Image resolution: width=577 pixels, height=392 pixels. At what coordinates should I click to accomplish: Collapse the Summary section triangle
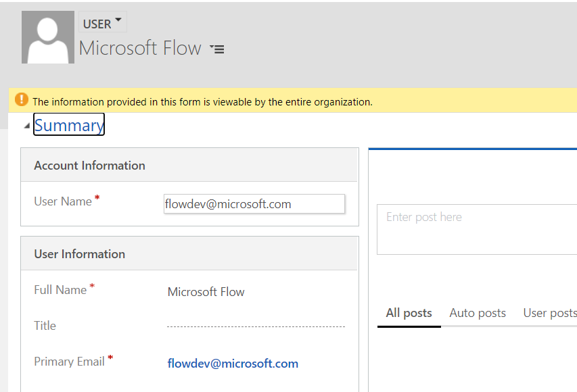26,126
